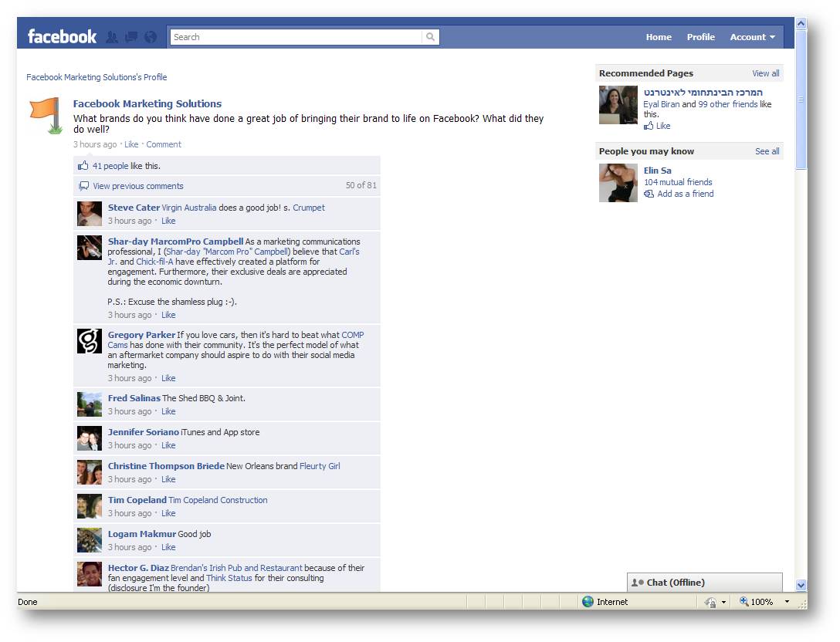Click View previous comments
Viewport: 840px width, 642px height.
pyautogui.click(x=138, y=186)
